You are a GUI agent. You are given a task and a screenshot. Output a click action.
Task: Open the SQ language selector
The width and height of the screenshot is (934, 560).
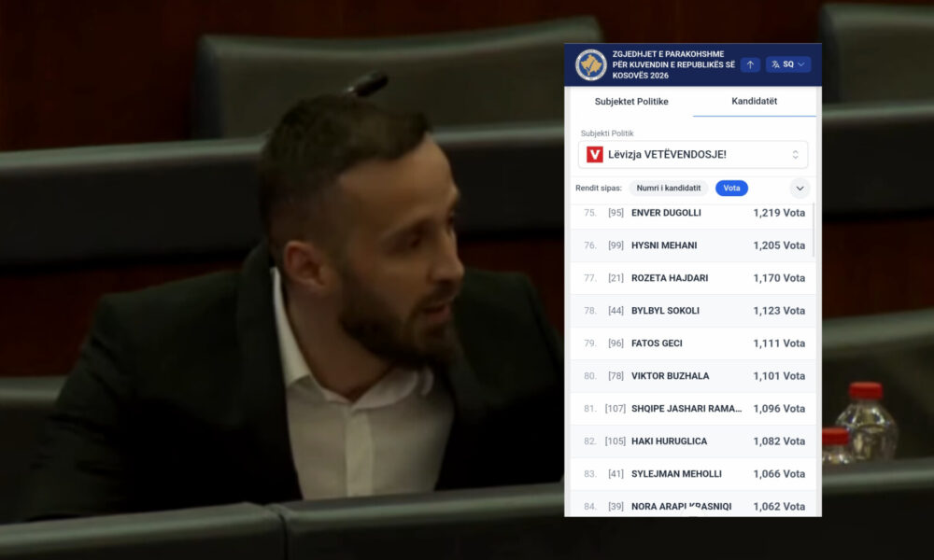(788, 64)
